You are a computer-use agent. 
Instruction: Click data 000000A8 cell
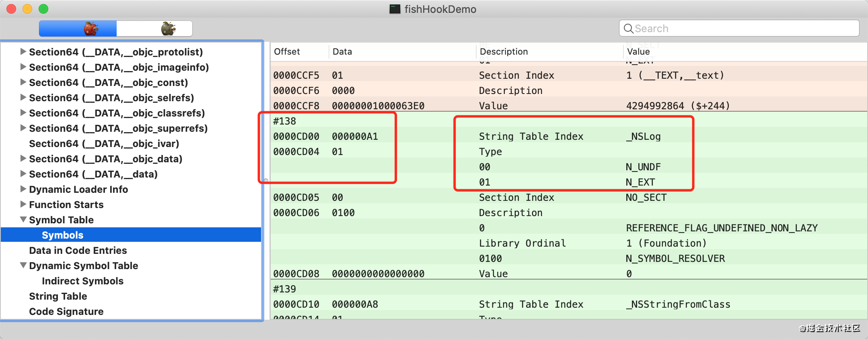click(x=355, y=304)
